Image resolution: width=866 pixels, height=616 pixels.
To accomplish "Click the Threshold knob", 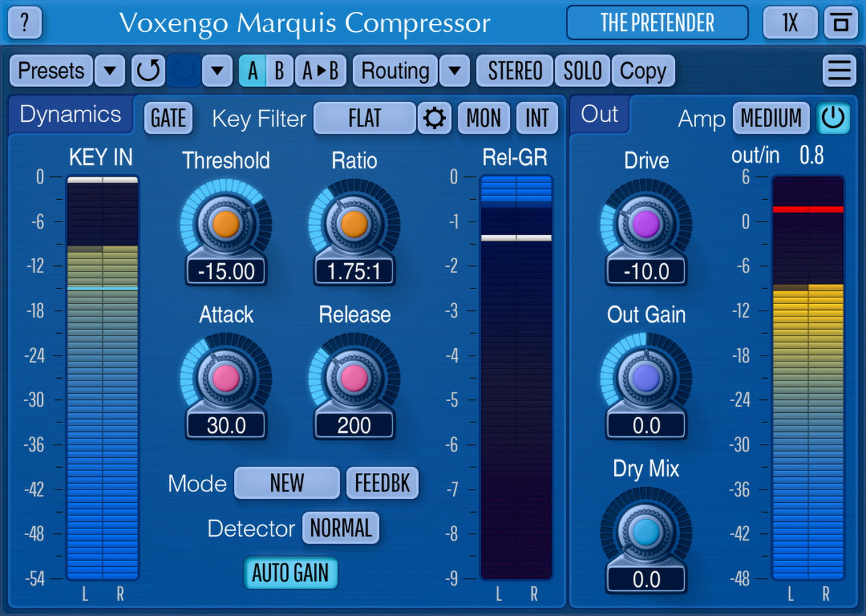I will click(226, 224).
